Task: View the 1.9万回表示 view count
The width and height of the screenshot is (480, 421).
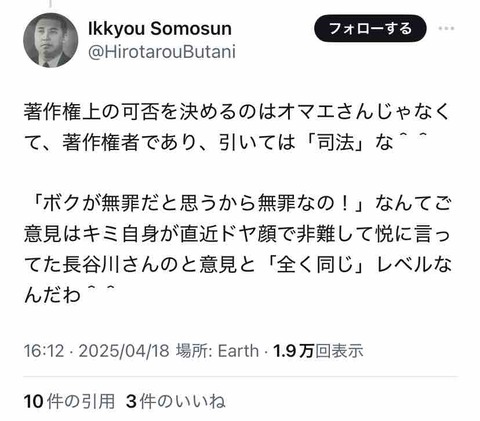Action: click(318, 351)
